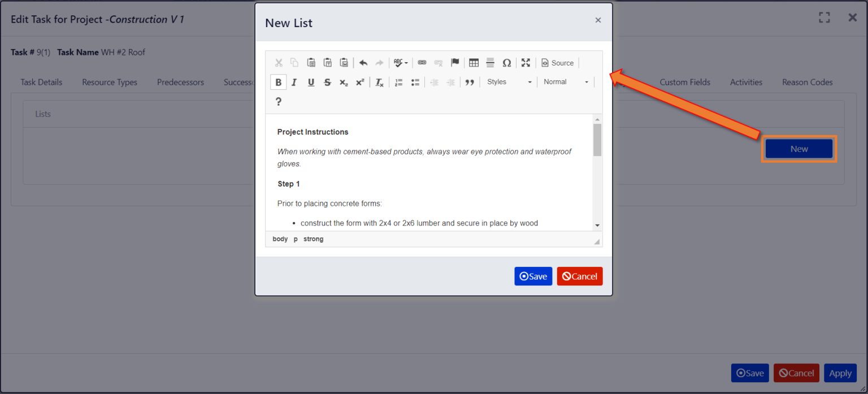The image size is (868, 394).
Task: Select Paste from Word icon
Action: [x=344, y=63]
